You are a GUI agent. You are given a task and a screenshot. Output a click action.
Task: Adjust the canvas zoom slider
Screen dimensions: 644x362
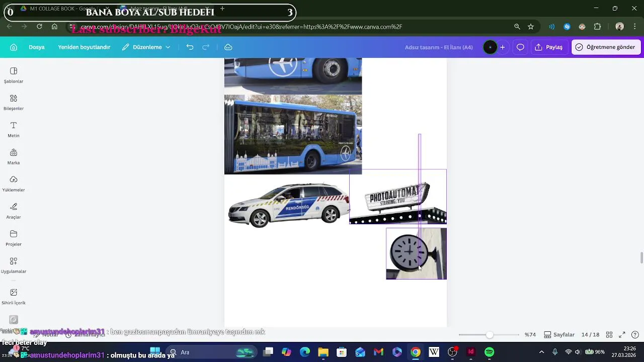click(489, 335)
